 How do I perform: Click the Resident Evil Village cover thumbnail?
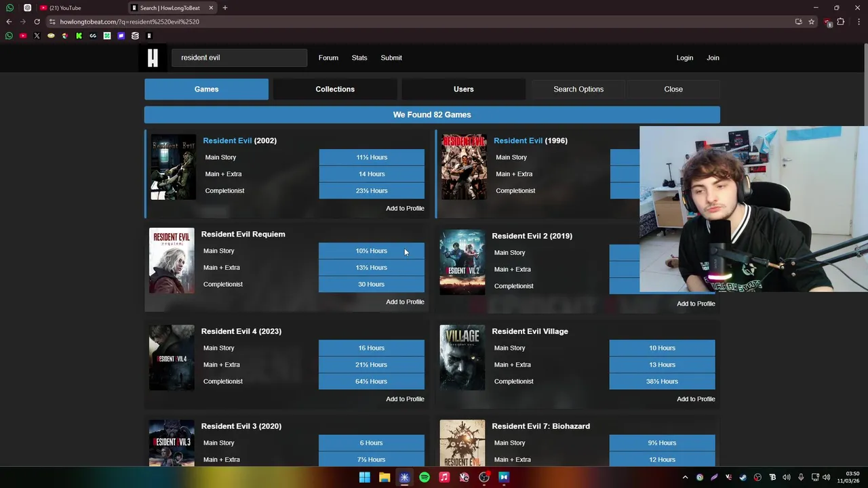[x=462, y=358]
